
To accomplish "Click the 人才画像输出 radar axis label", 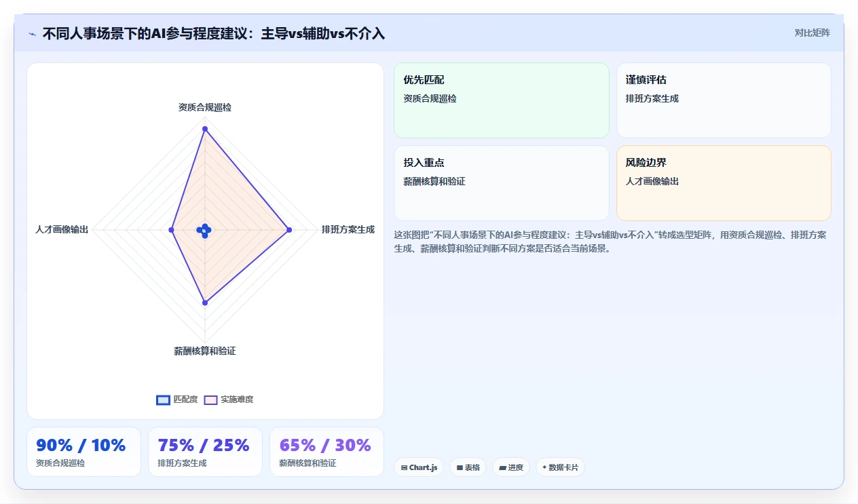I will (62, 230).
